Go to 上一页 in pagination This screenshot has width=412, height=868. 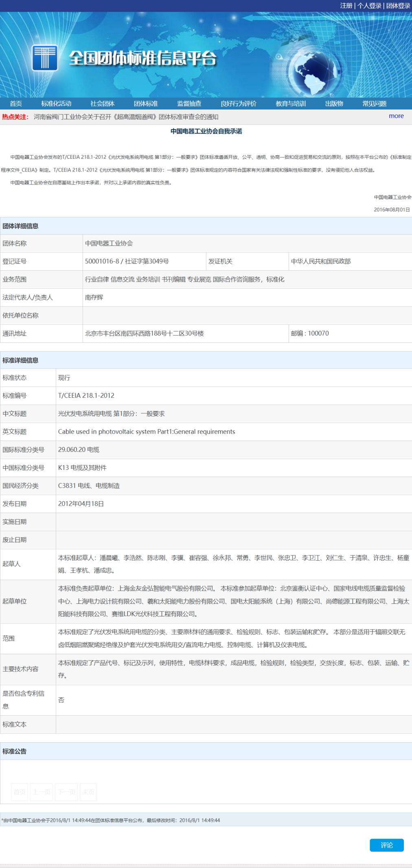(x=42, y=792)
